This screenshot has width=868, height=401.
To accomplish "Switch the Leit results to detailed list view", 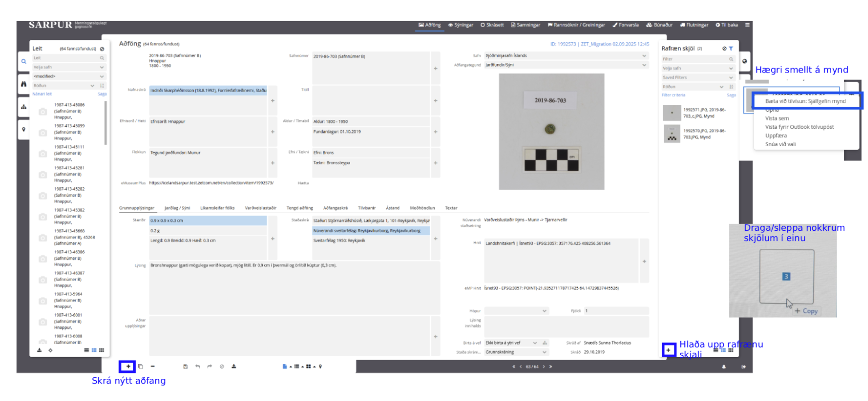I will click(94, 350).
